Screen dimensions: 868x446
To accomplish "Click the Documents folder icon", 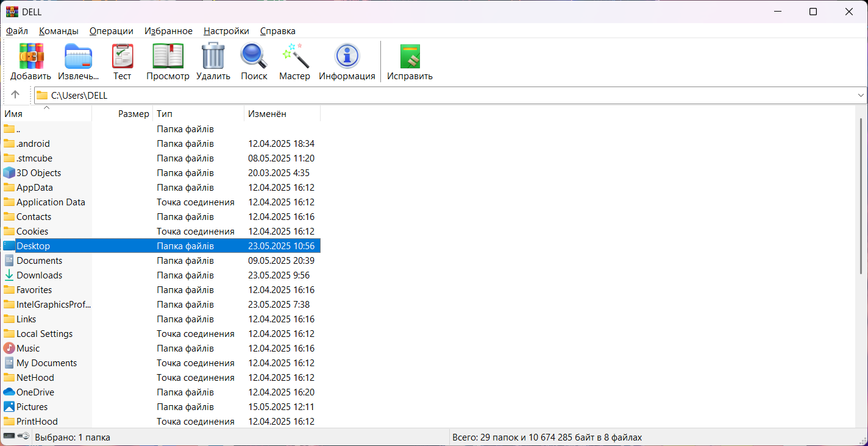I will 9,261.
